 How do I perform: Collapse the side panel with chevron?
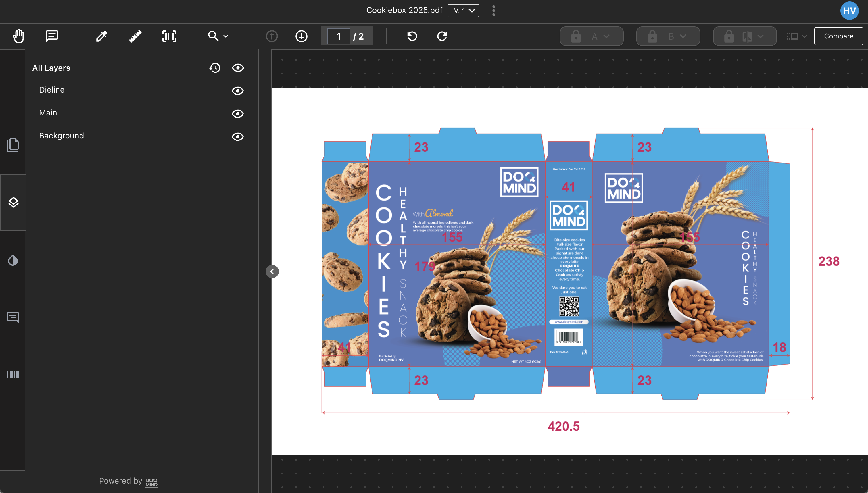tap(272, 271)
